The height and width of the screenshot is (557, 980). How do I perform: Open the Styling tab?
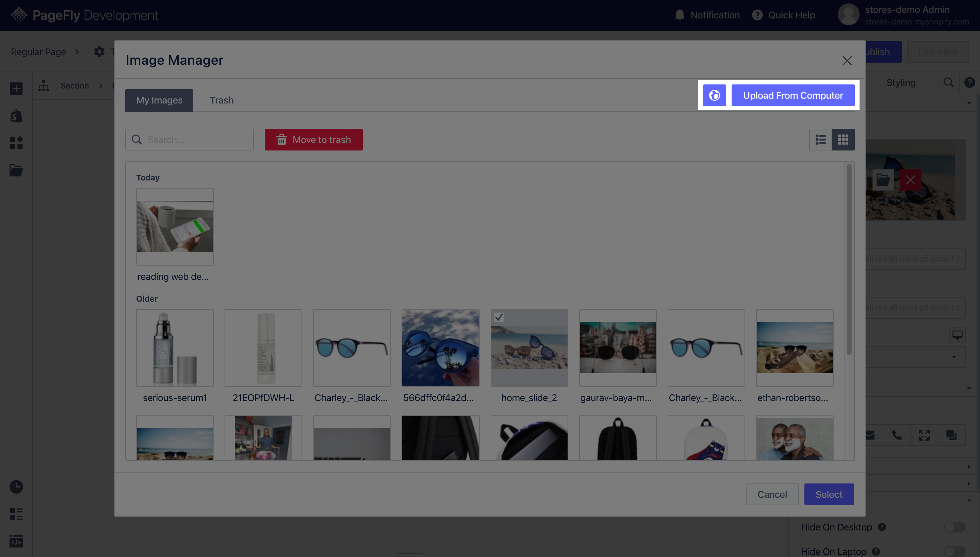pyautogui.click(x=900, y=83)
